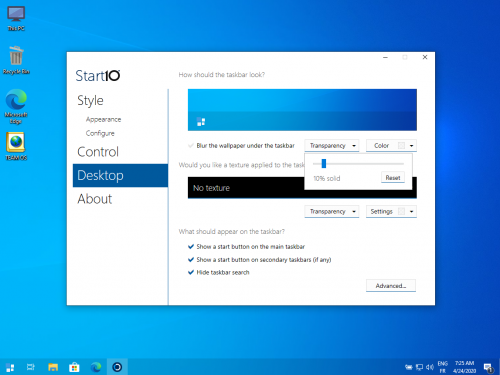Open the texture Transparency dropdown
The image size is (500, 375).
(x=332, y=212)
